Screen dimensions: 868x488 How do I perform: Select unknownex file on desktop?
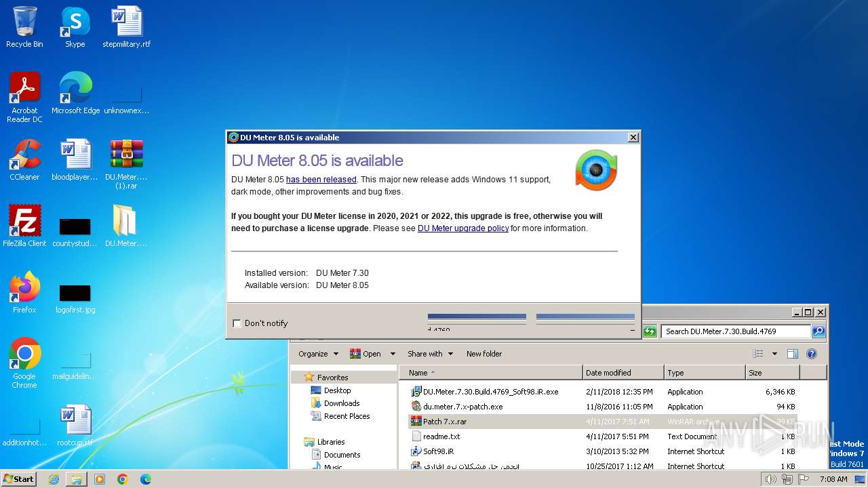click(x=126, y=100)
